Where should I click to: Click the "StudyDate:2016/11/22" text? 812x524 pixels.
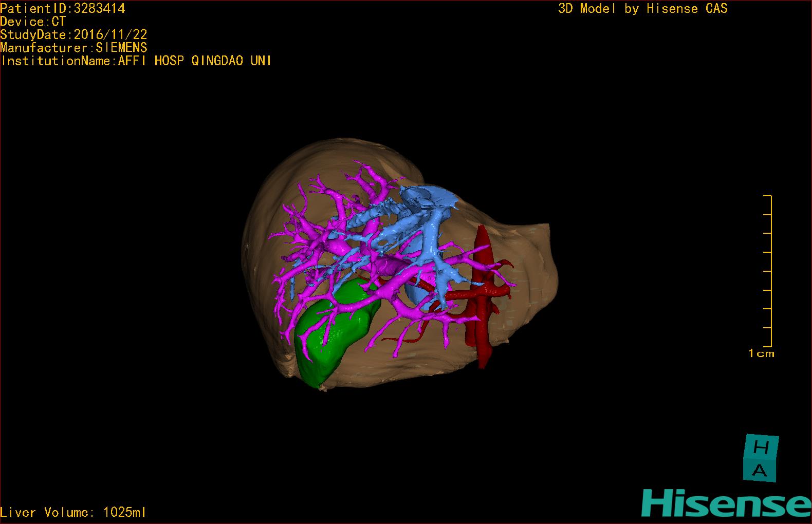pos(73,34)
